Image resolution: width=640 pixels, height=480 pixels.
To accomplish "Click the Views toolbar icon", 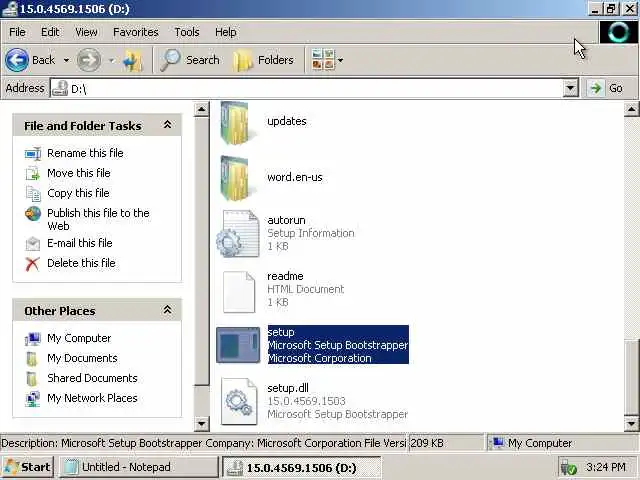I will pos(322,60).
